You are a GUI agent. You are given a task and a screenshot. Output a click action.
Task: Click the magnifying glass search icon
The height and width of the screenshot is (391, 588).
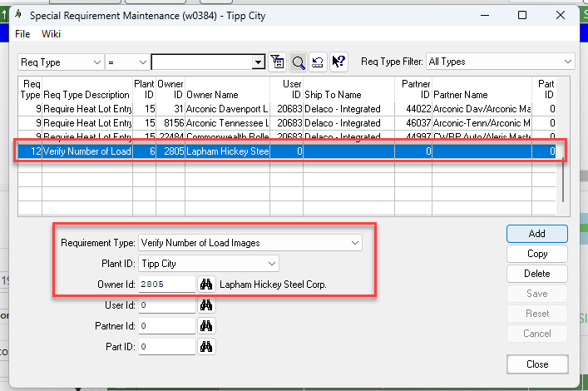(298, 62)
